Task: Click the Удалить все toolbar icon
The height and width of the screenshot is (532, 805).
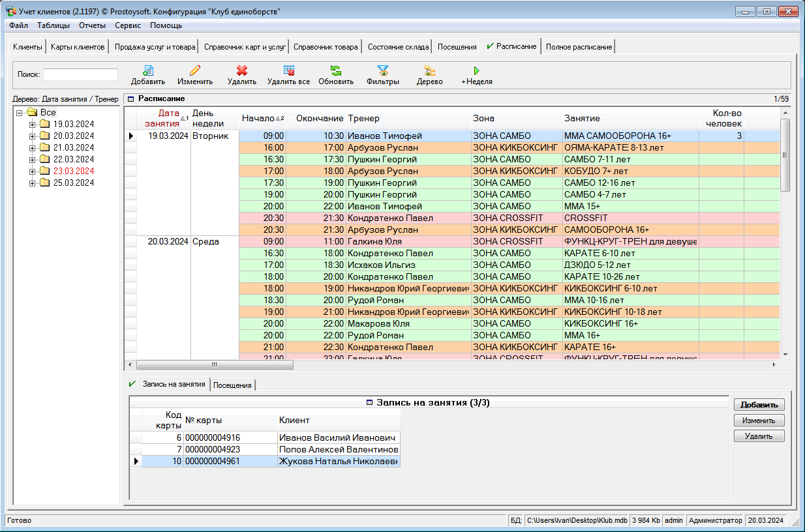Action: coord(289,70)
